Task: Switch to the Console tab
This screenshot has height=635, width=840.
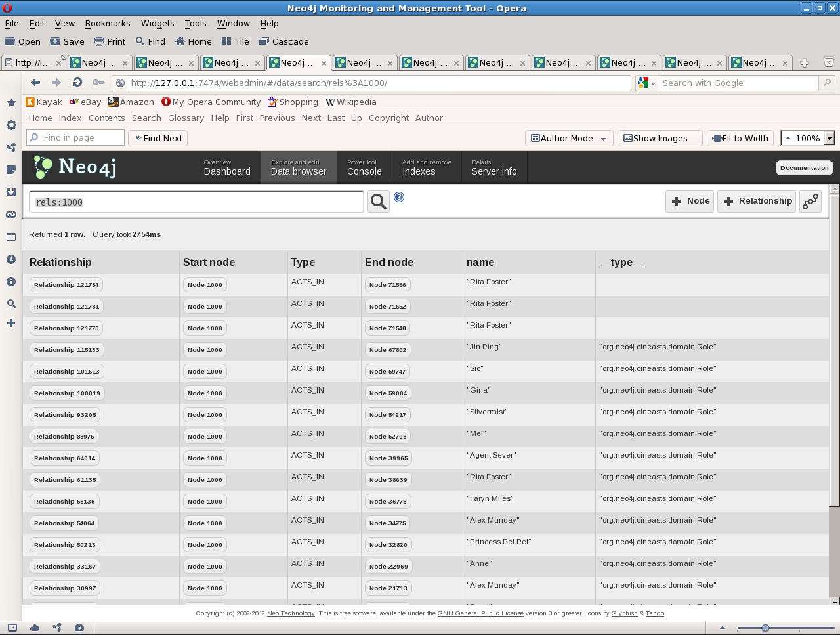Action: pos(364,167)
